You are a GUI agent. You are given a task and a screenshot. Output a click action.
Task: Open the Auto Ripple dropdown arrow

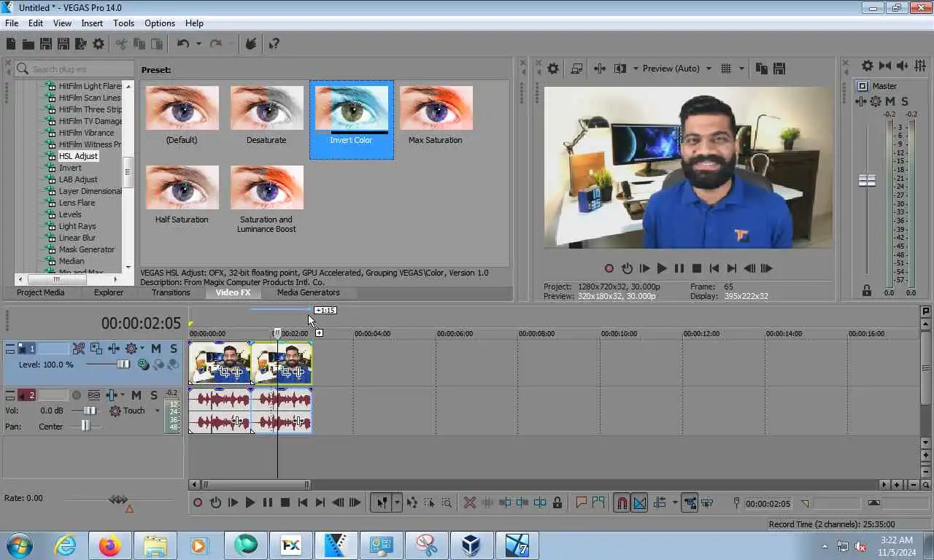[x=675, y=502]
